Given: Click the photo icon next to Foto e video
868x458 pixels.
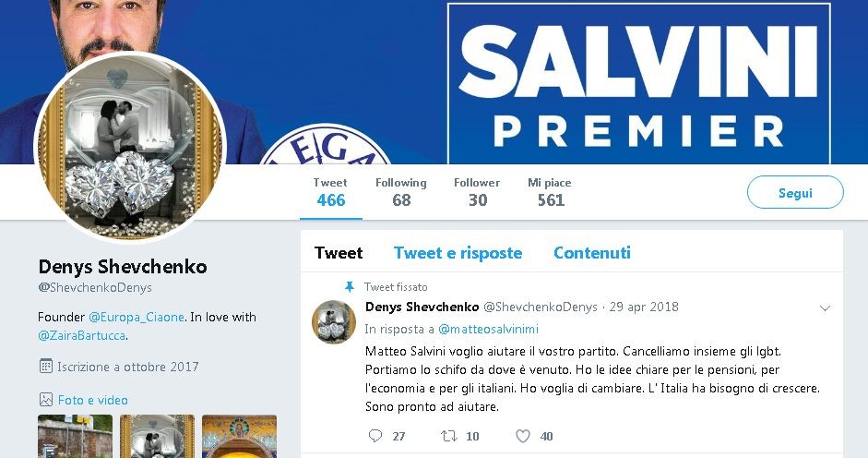Looking at the screenshot, I should 46,400.
